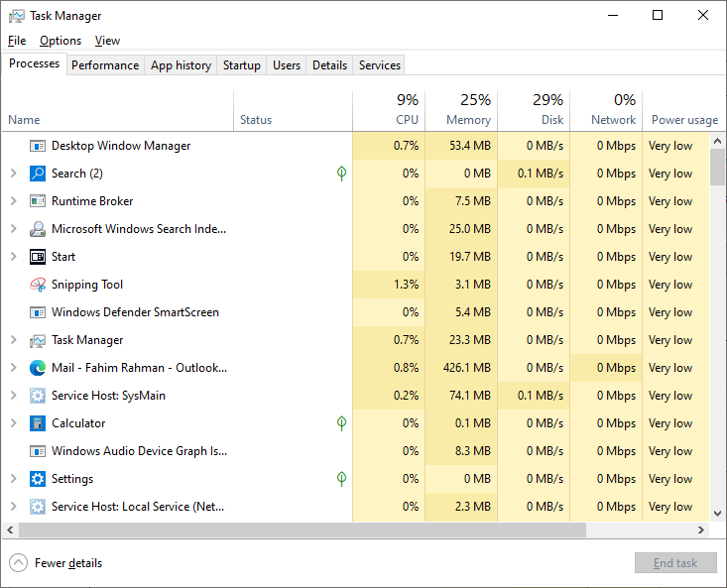Click the Microsoft Windows Search Indexer icon

[38, 229]
